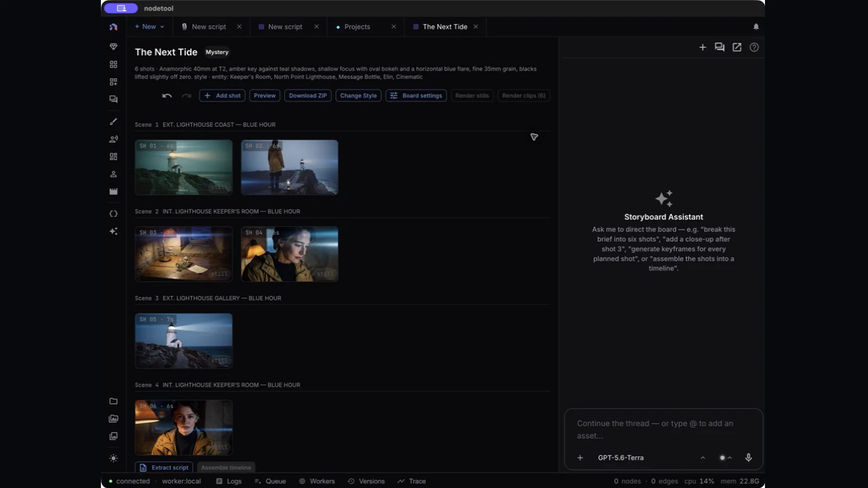The width and height of the screenshot is (868, 488).
Task: Switch to the second New script tab
Action: pos(285,27)
